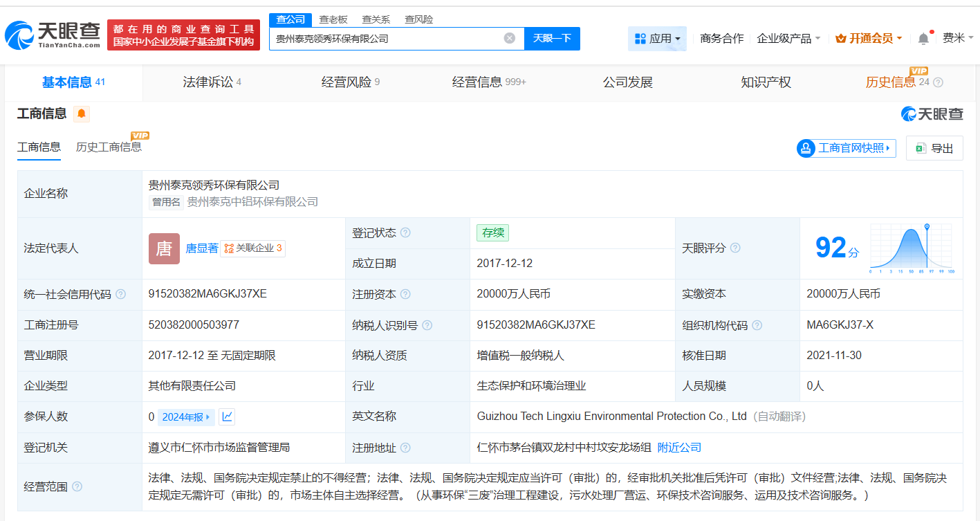The width and height of the screenshot is (980, 521).
Task: Click the help question mark beside 天眼评分
Action: pos(735,247)
